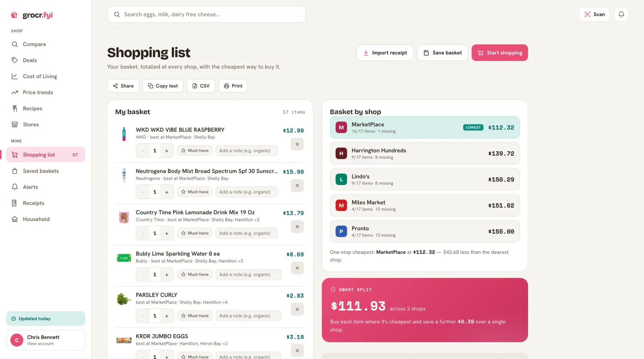
Task: Toggle Must-have for Parsley Curly
Action: click(195, 316)
